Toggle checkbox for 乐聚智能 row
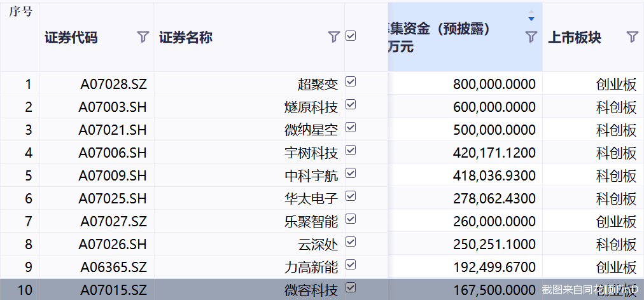The image size is (644, 300). (x=351, y=219)
